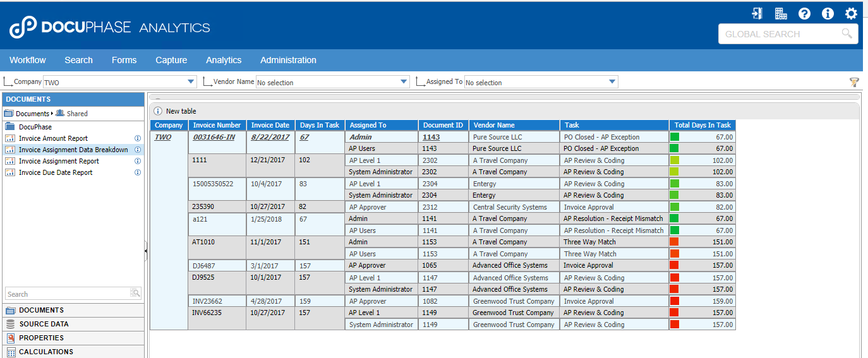Click in the Global Search field

[x=780, y=34]
